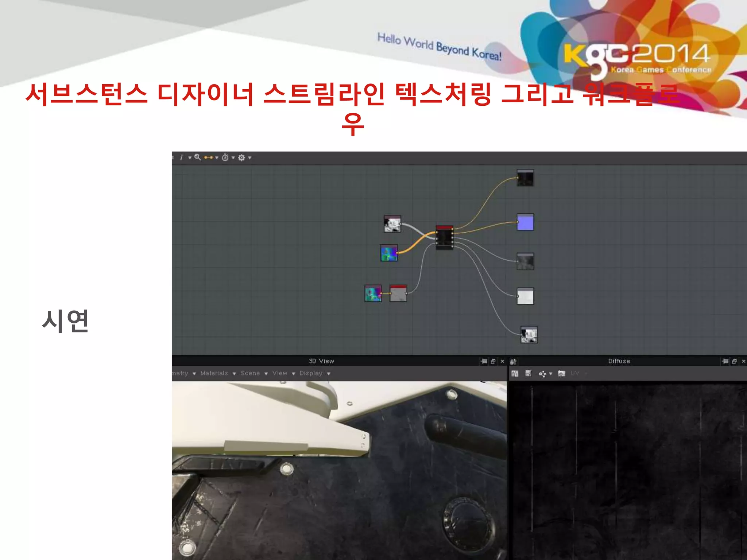Open the Display menu in 3D View

tap(315, 373)
